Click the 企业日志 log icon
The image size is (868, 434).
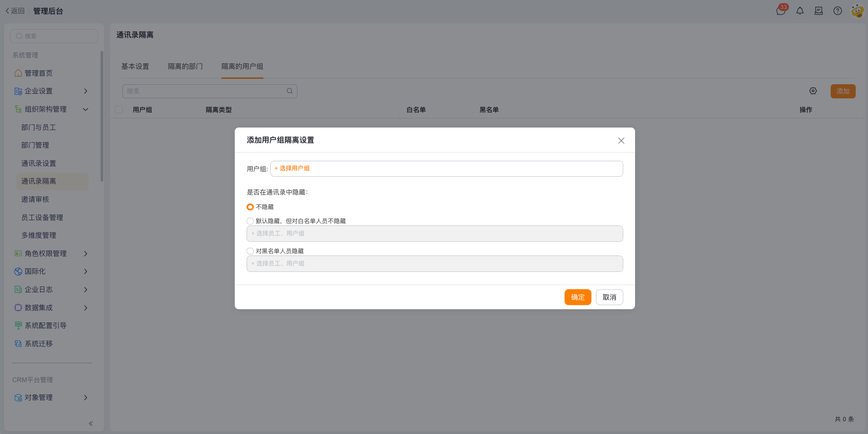(18, 290)
